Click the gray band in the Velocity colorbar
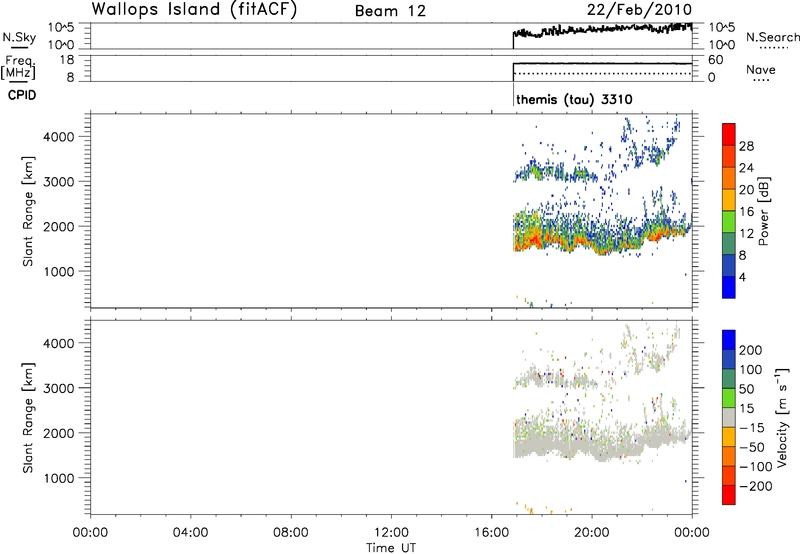This screenshot has width=800, height=554. pos(729,417)
